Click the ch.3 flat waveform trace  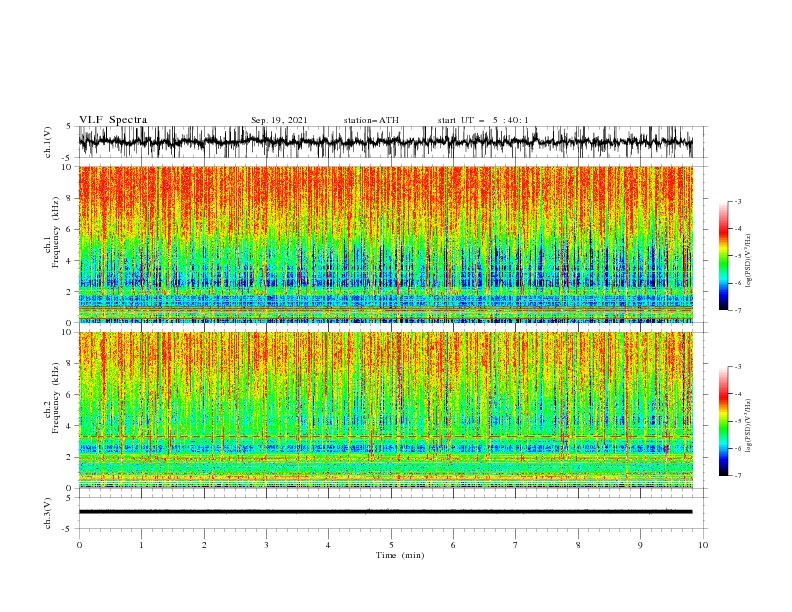tap(385, 512)
